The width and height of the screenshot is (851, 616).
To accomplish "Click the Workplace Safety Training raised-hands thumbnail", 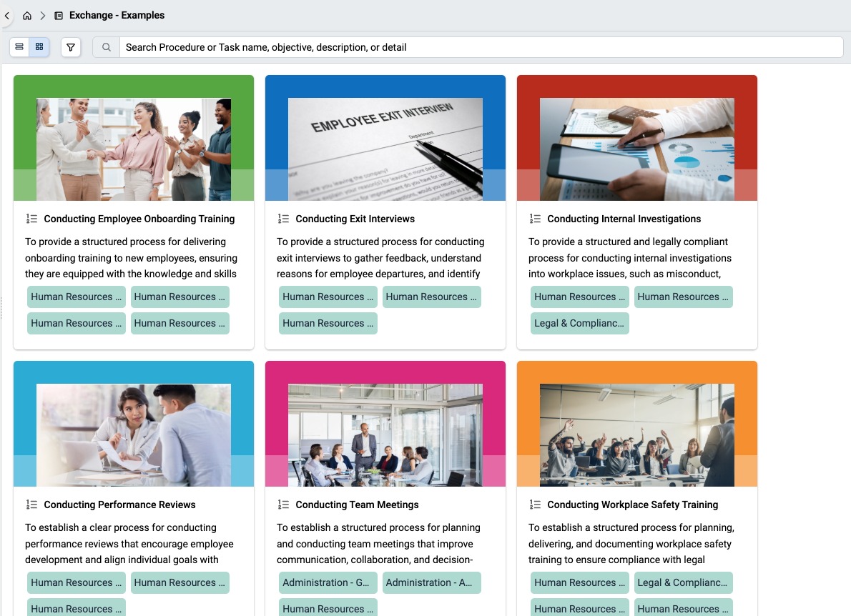I will tap(637, 435).
